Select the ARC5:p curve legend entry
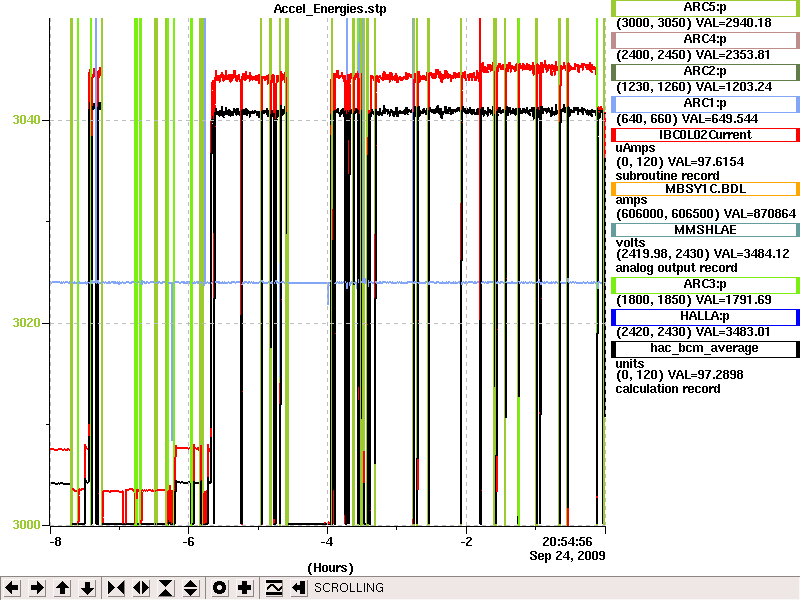 click(x=705, y=8)
